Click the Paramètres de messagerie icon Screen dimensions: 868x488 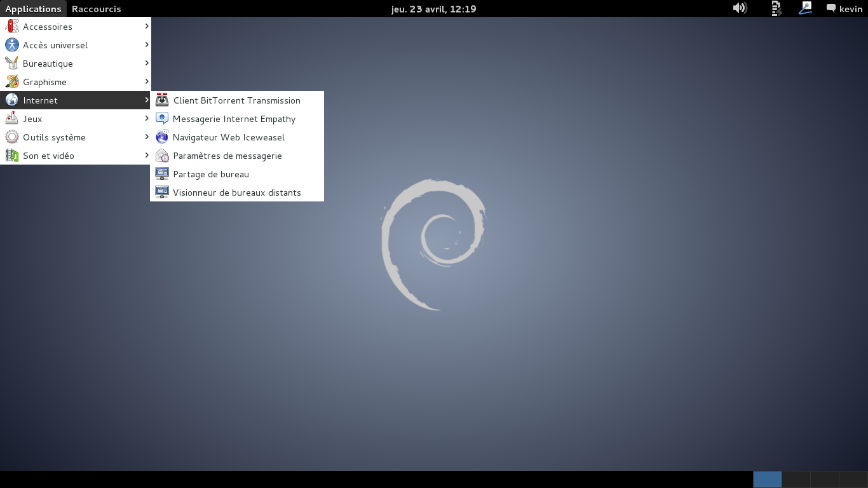coord(162,156)
